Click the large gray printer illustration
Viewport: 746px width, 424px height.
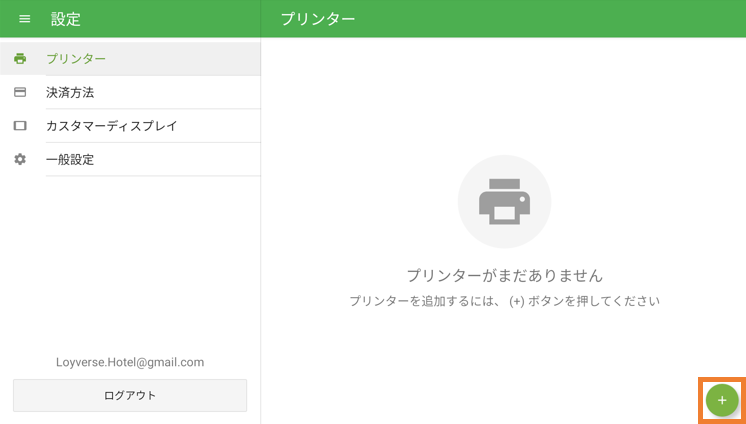pyautogui.click(x=504, y=201)
